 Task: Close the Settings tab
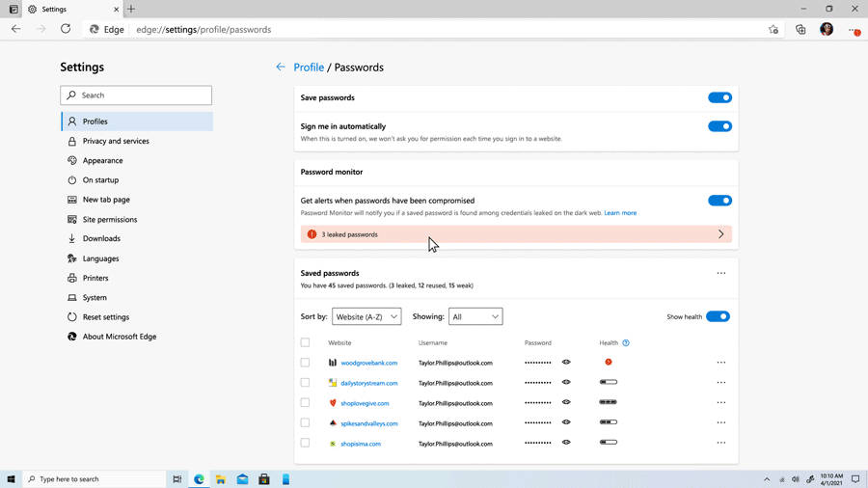[x=117, y=10]
